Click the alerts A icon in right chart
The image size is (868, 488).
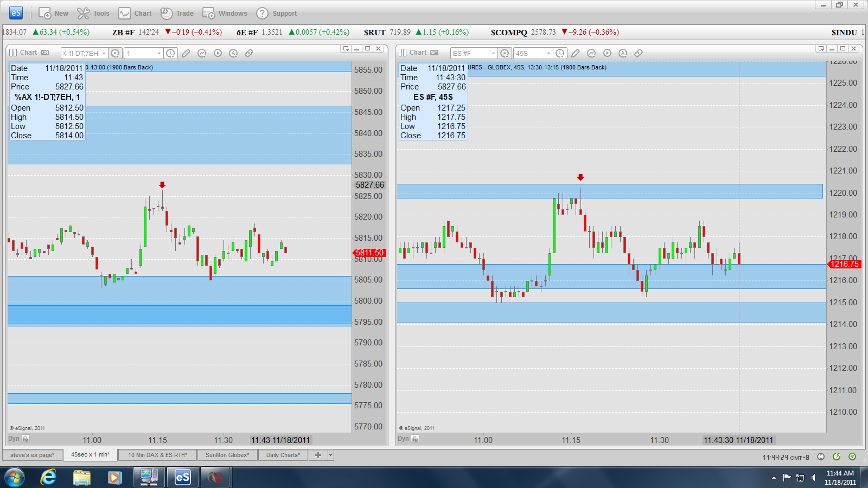623,53
